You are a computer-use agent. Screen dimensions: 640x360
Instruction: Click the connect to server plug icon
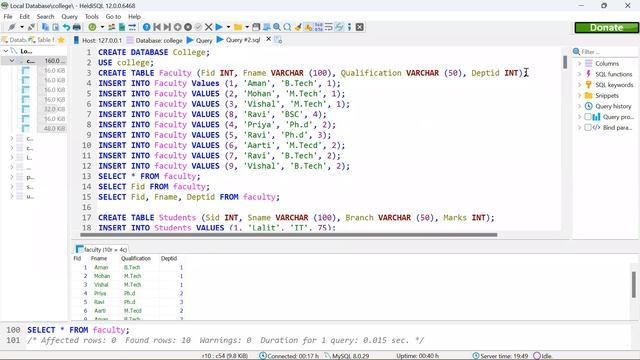(x=11, y=27)
